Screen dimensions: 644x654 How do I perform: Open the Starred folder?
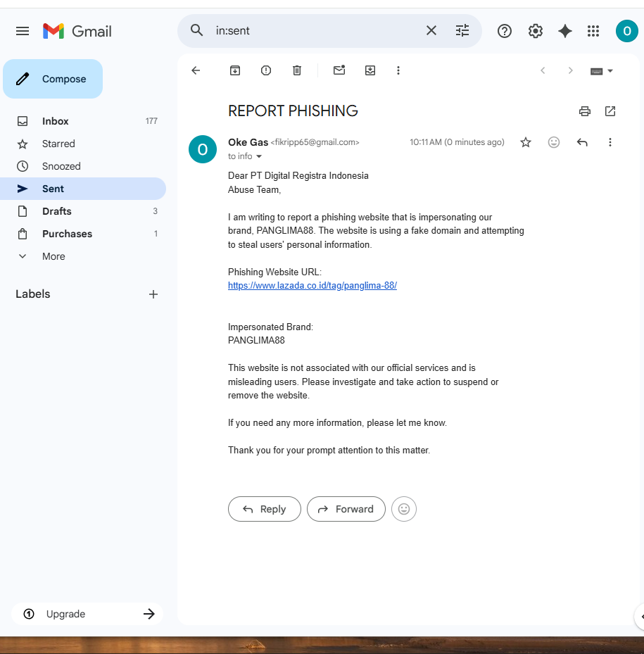[x=83, y=144]
